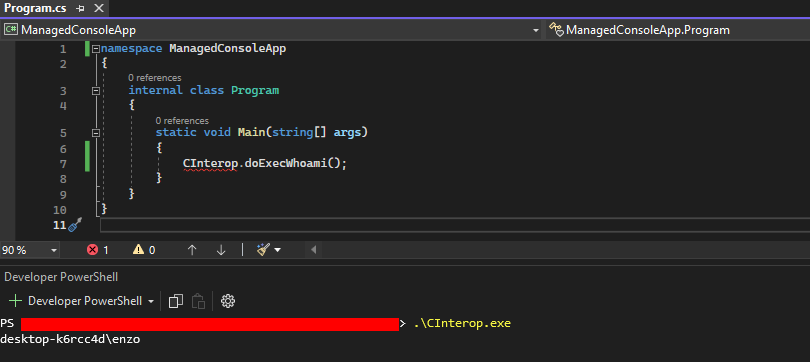Click the code cleanup broom icon

click(x=263, y=250)
